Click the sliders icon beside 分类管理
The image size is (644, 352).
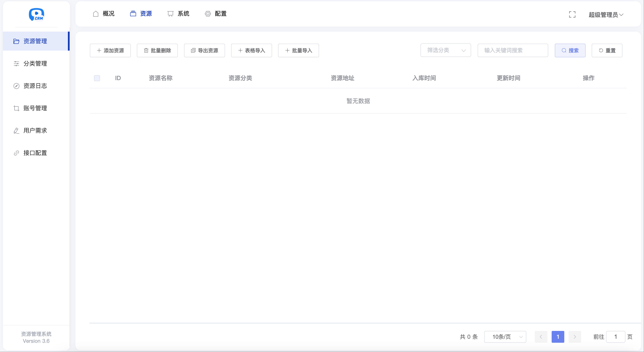coord(16,63)
